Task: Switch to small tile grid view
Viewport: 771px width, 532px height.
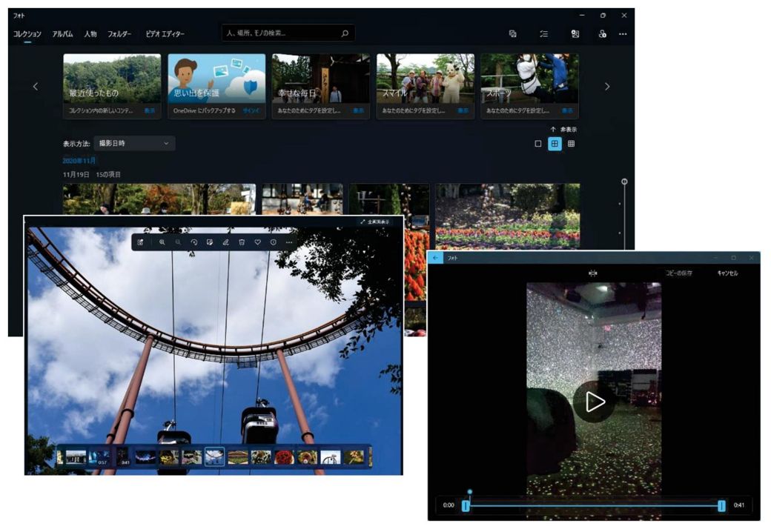Action: click(571, 144)
